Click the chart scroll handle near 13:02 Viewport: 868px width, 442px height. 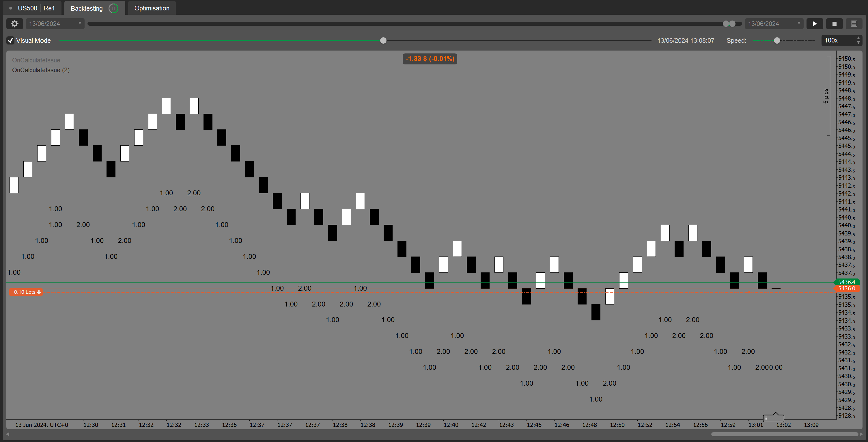[x=773, y=418]
